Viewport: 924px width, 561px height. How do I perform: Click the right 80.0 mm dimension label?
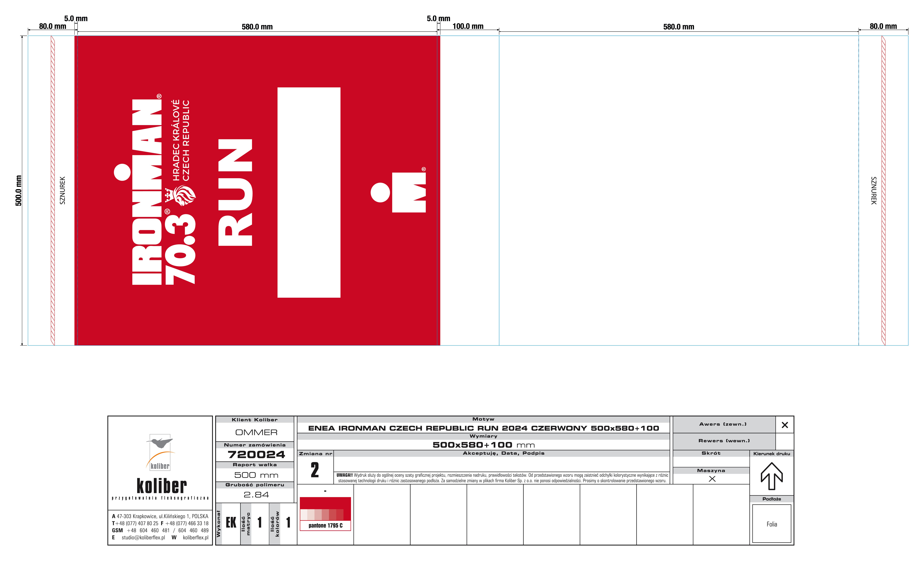[x=883, y=26]
